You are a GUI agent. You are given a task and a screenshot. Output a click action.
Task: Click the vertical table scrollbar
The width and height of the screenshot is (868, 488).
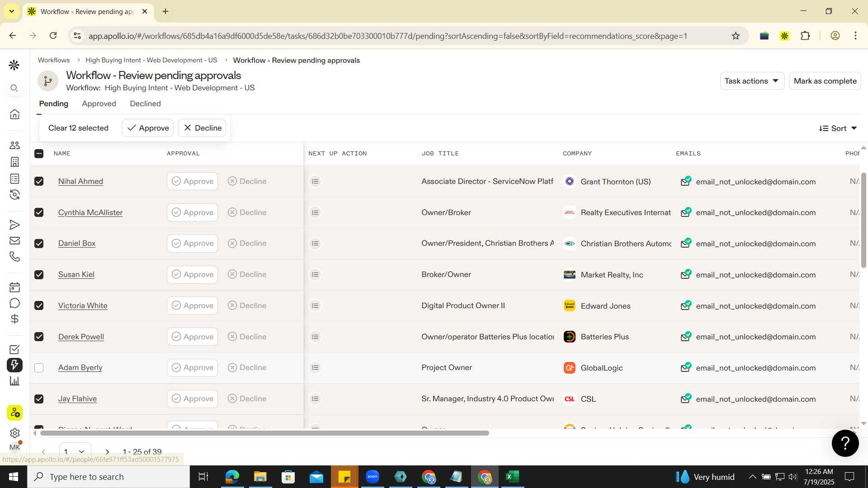(x=863, y=220)
